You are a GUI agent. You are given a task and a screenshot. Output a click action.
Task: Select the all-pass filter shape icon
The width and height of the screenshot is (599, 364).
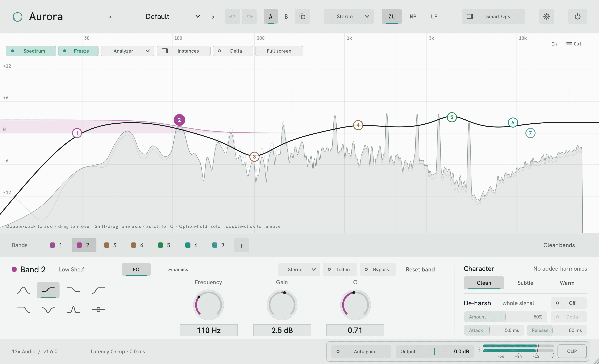[x=99, y=309]
